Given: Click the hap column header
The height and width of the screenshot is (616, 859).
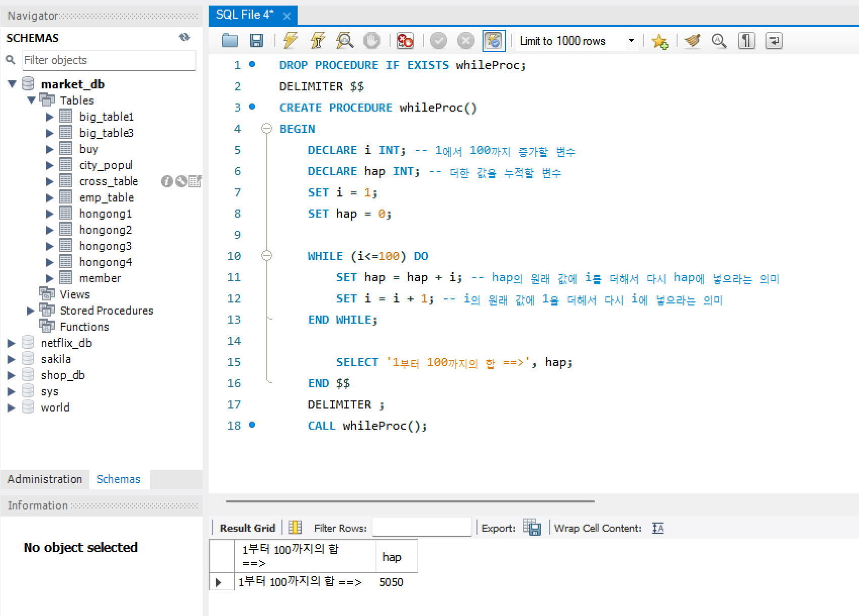Looking at the screenshot, I should [x=397, y=556].
